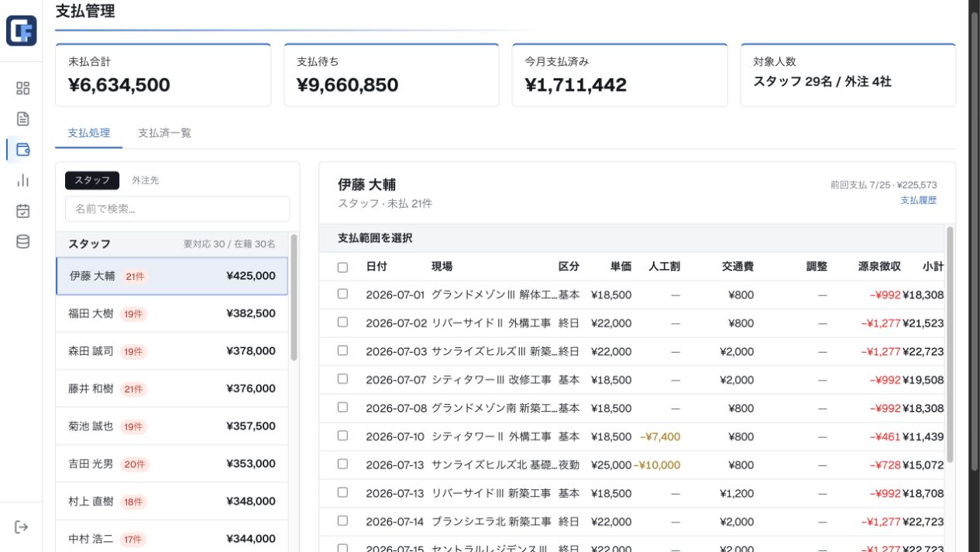
Task: Switch to the 支払済一覧 tab
Action: (164, 133)
